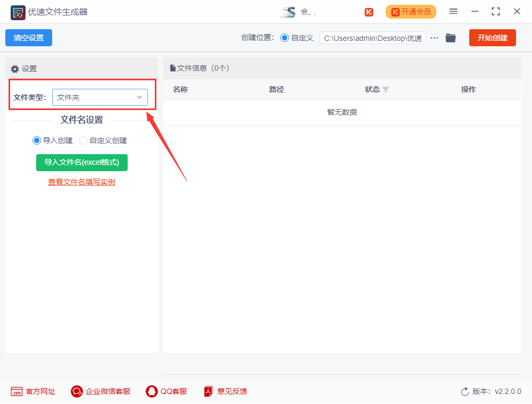
Task: Click the create location path field
Action: point(373,38)
